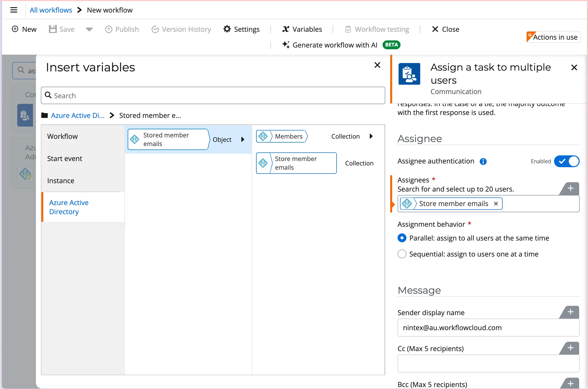Expand the Stored member emails object arrow
The image size is (588, 389).
tap(243, 139)
